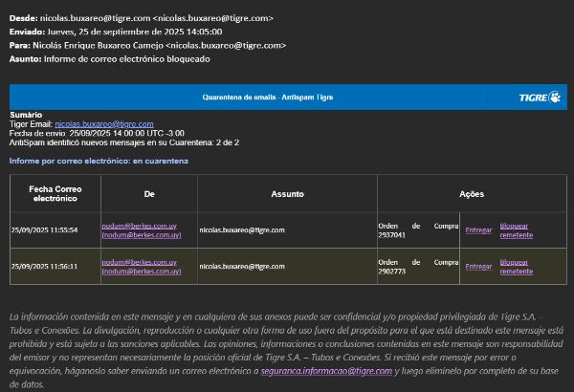Image resolution: width=574 pixels, height=392 pixels.
Task: Click Entregar for Orden de Compra 2902773
Action: click(x=478, y=266)
